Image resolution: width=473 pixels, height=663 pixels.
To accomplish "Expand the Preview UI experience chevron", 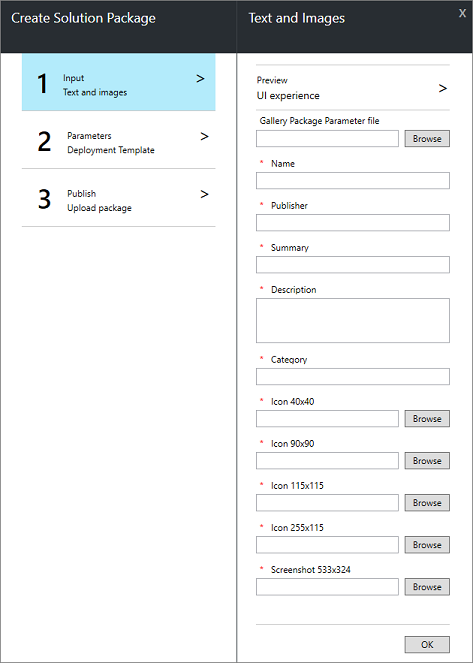I will (443, 88).
